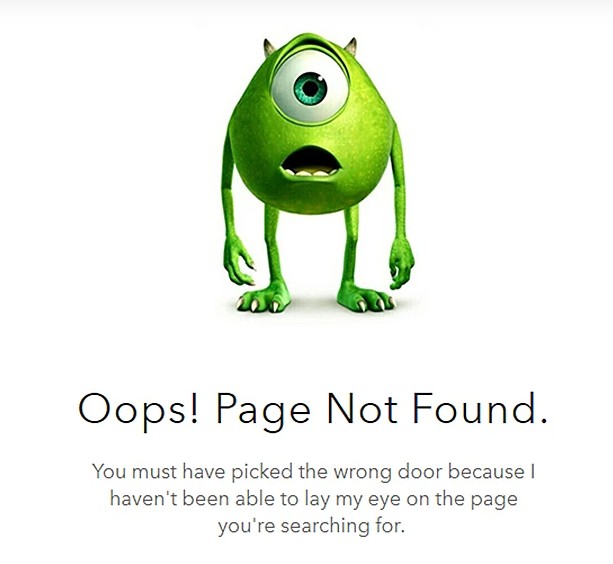Click Mike Wazowski's big green eye

[310, 88]
